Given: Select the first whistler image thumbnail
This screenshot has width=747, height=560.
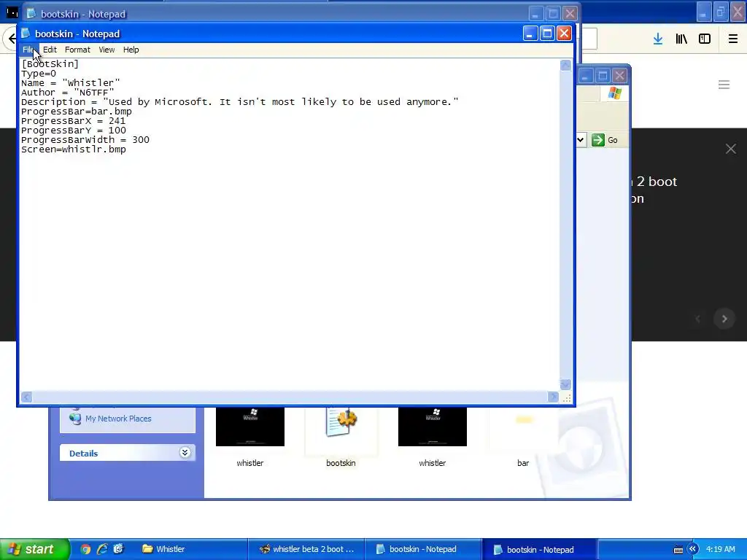Looking at the screenshot, I should tap(250, 427).
